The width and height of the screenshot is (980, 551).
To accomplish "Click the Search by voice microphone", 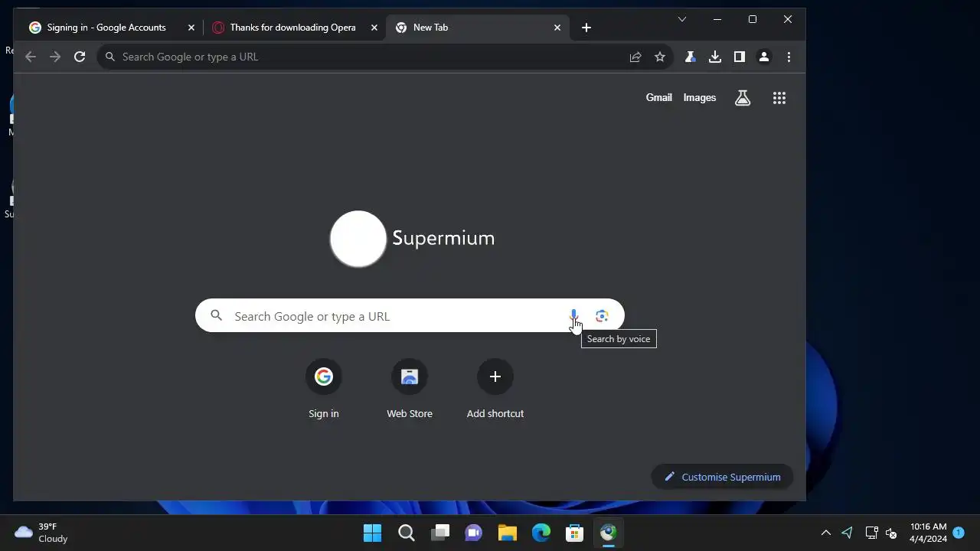I will tap(573, 316).
